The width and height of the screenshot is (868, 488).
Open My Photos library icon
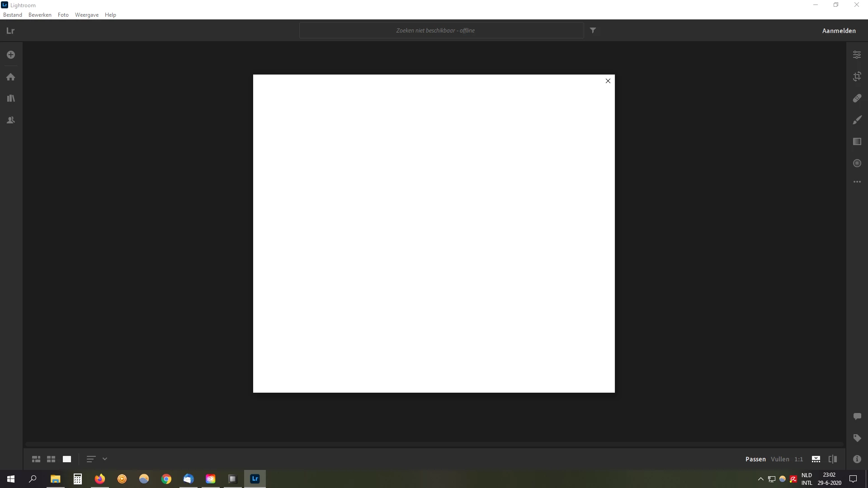[11, 99]
